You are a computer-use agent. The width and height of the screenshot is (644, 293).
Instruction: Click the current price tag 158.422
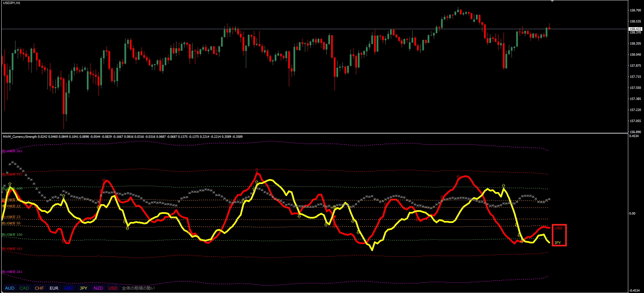pyautogui.click(x=635, y=29)
